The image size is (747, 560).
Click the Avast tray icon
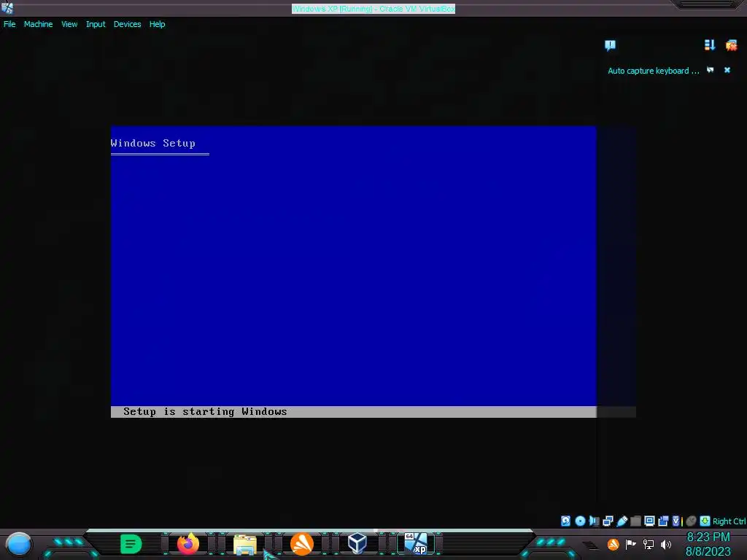click(613, 544)
